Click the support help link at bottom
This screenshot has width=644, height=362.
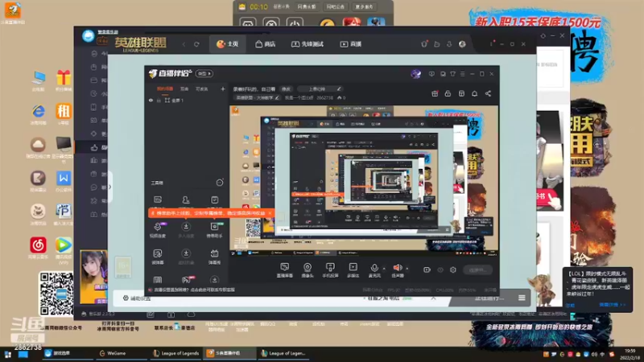coord(192,290)
